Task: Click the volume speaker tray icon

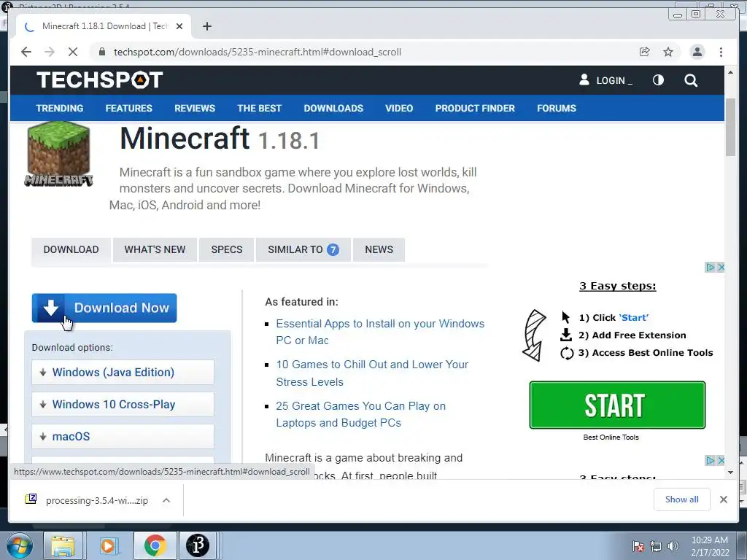Action: [x=673, y=546]
